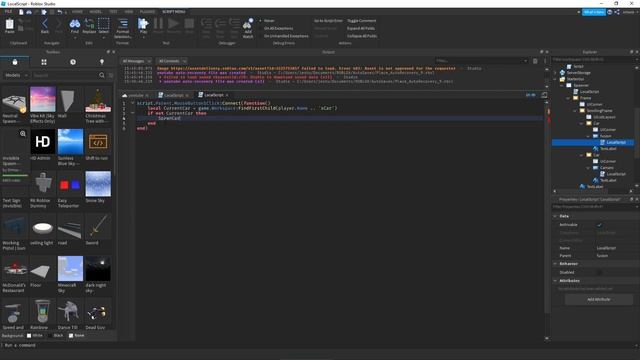The height and width of the screenshot is (360, 640).
Task: Select the ServerStorage item in Explorer
Action: [x=578, y=73]
